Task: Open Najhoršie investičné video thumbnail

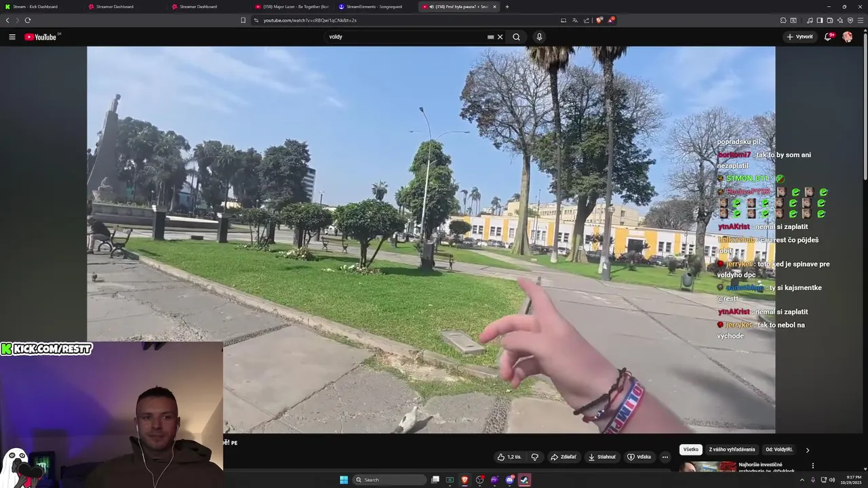Action: click(708, 466)
